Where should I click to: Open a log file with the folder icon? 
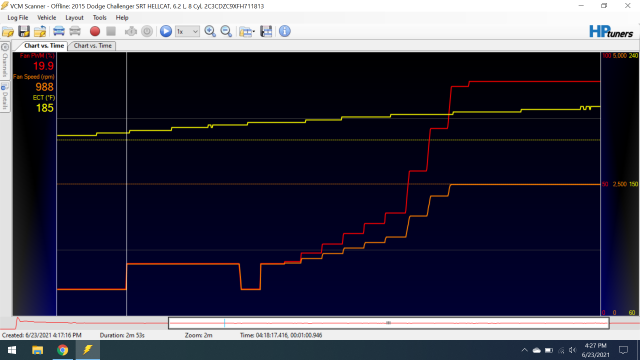8,31
